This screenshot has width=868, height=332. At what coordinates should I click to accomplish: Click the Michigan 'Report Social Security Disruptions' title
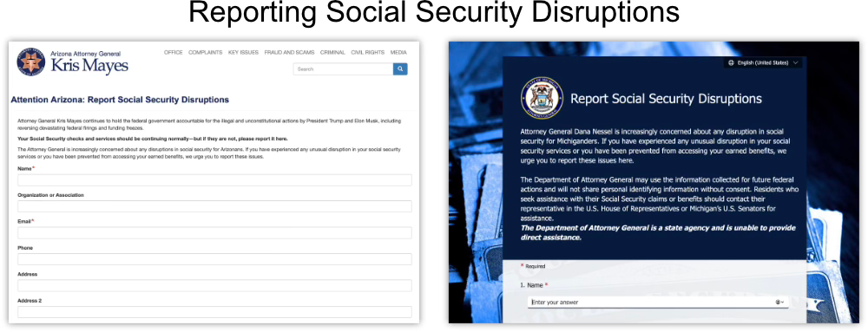[666, 99]
